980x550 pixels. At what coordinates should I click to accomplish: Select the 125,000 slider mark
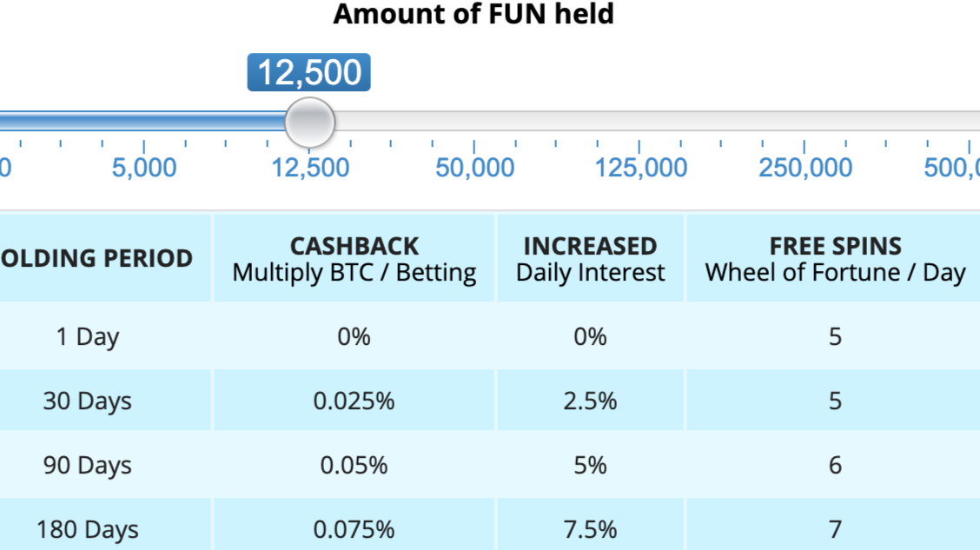tap(640, 168)
